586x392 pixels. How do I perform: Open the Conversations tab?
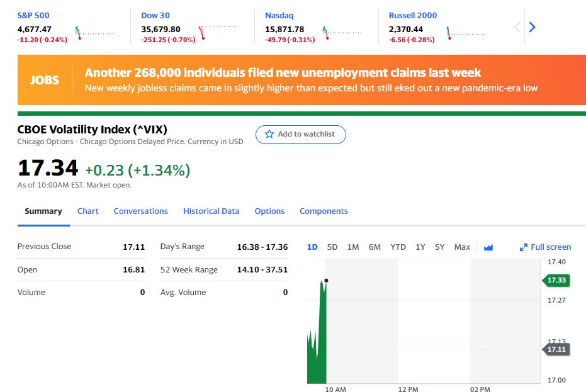pos(140,211)
